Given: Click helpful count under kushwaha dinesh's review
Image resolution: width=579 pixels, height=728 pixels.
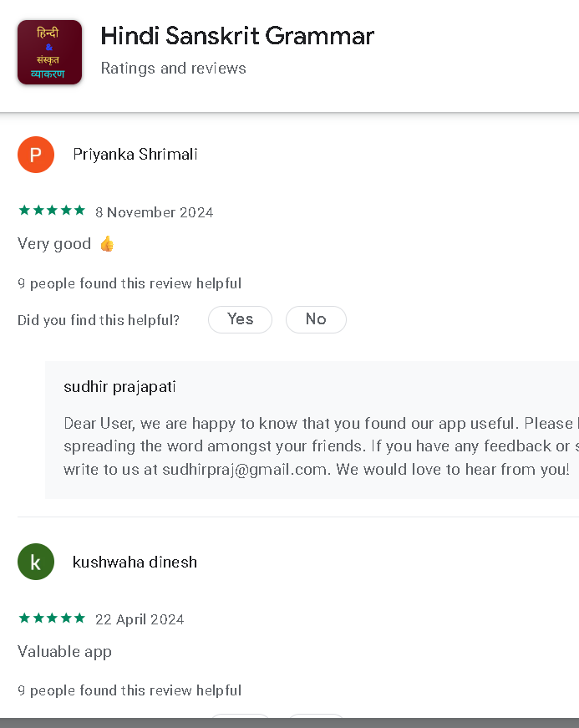Looking at the screenshot, I should (x=130, y=691).
